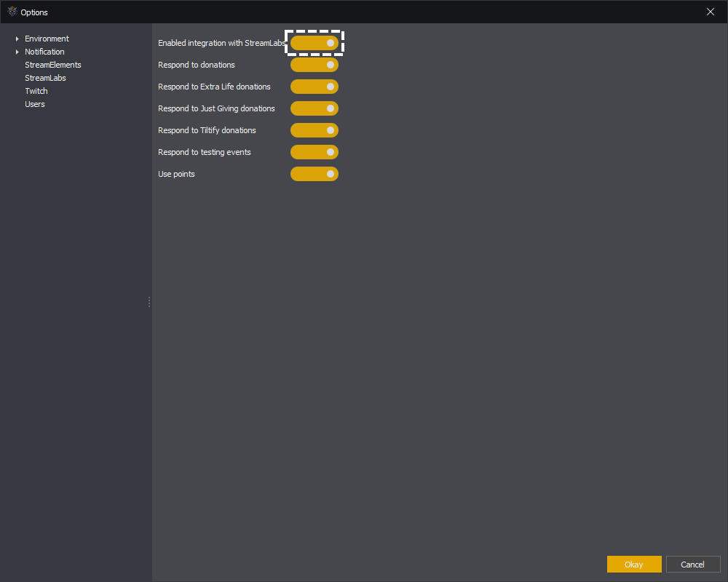Select Notification in the options tree
This screenshot has width=728, height=582.
44,52
